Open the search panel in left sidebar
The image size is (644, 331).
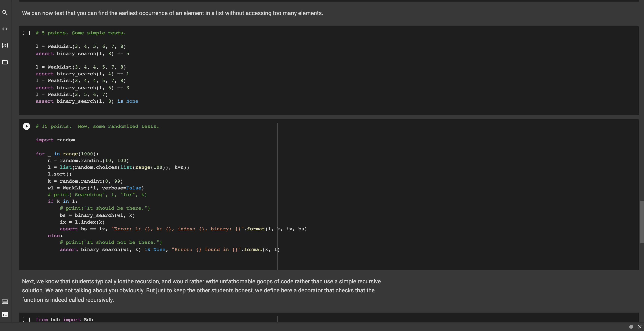pyautogui.click(x=5, y=13)
